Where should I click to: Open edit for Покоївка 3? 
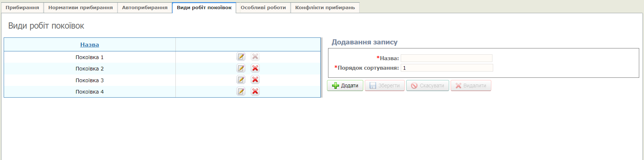[x=241, y=80]
